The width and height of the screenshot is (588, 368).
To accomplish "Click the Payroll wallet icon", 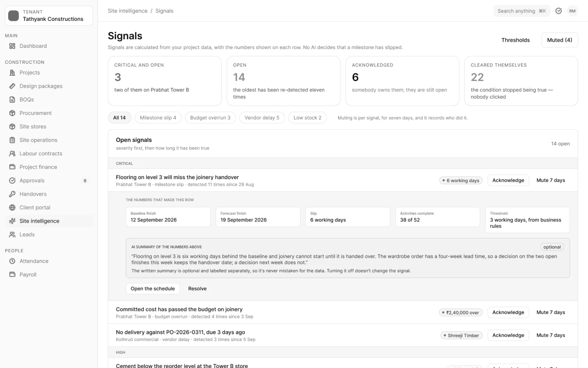I will tap(12, 275).
